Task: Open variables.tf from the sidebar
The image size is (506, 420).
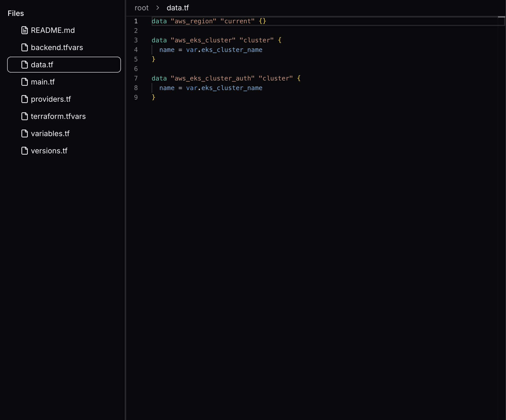Action: 64,133
